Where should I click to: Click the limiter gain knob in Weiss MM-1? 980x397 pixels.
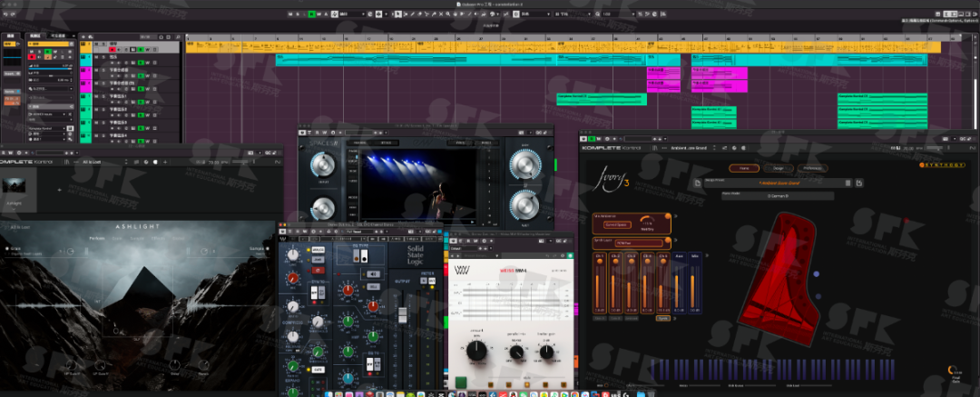point(547,352)
